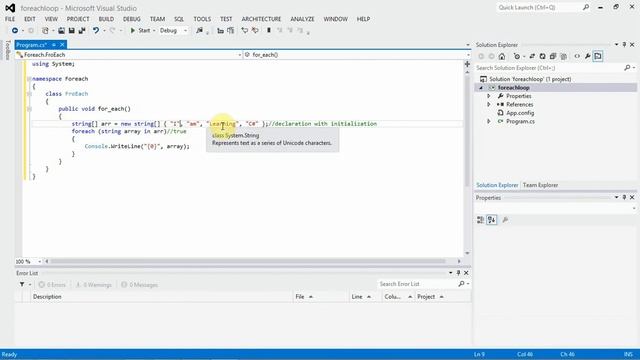The width and height of the screenshot is (640, 360).
Task: Select App.config in Solution Explorer
Action: [520, 113]
